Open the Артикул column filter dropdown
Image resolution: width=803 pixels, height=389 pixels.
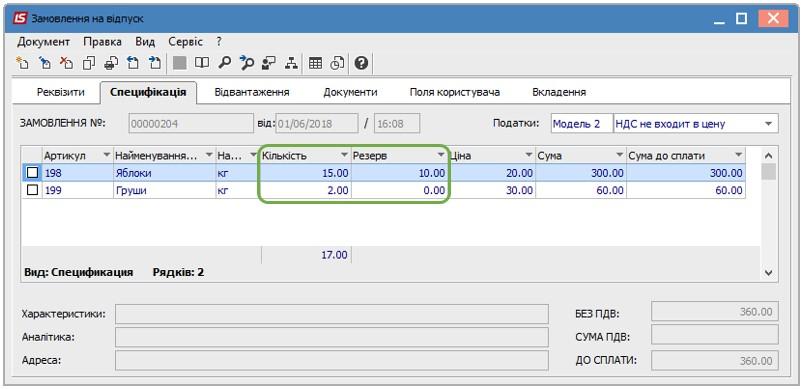tap(107, 155)
